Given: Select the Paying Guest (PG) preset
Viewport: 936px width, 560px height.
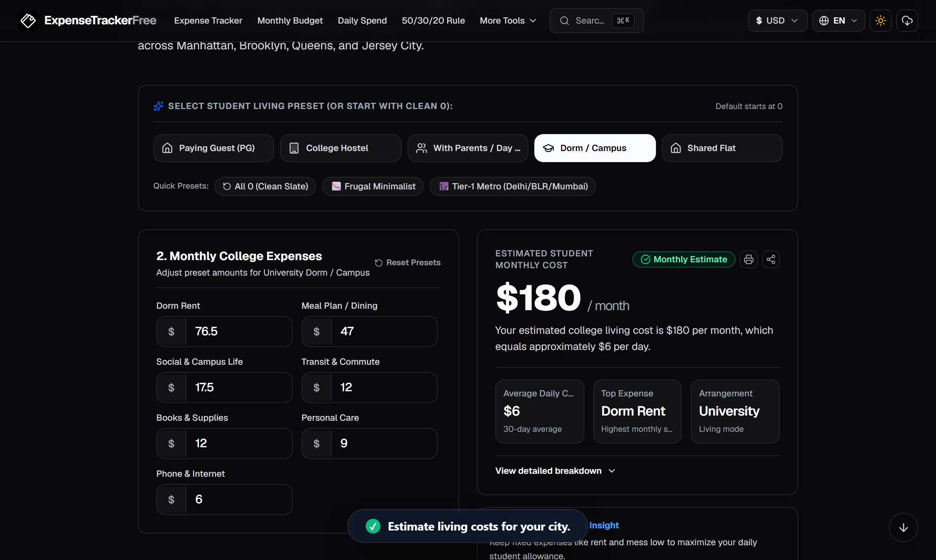Looking at the screenshot, I should click(x=213, y=148).
